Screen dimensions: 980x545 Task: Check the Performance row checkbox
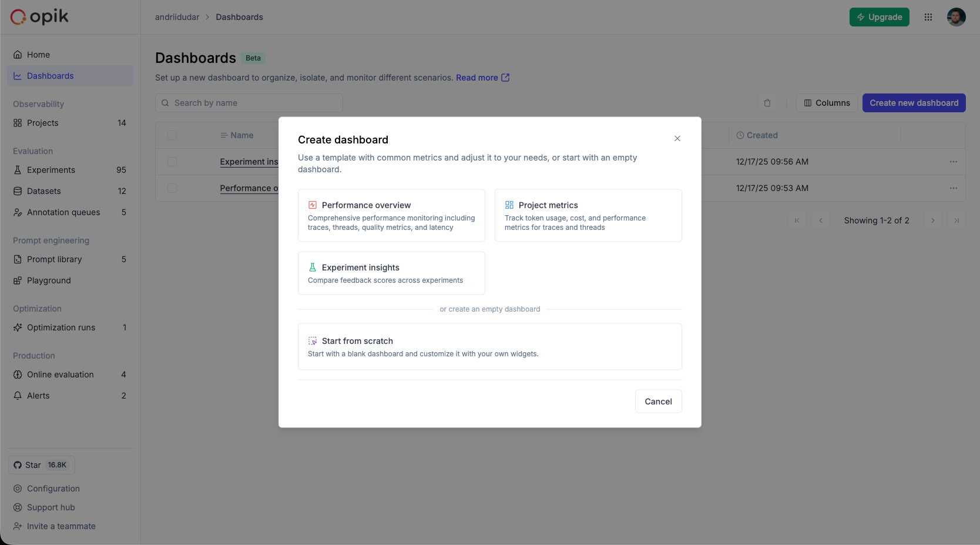point(172,188)
